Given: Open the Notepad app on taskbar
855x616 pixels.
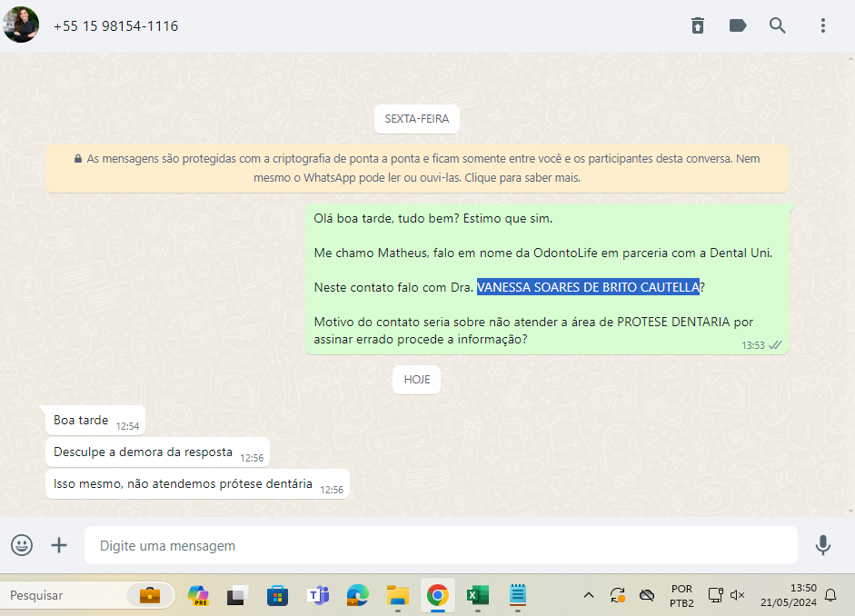Looking at the screenshot, I should point(518,595).
